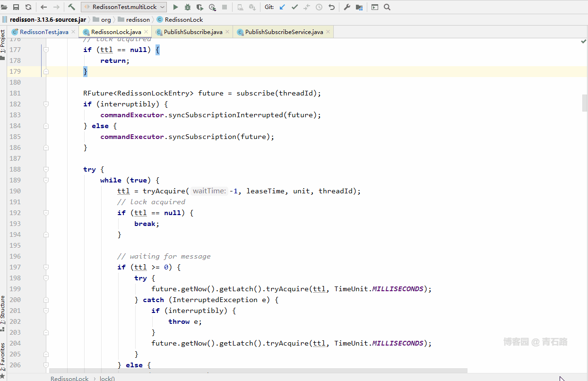
Task: Click the inspection status green checkmark
Action: pyautogui.click(x=584, y=42)
